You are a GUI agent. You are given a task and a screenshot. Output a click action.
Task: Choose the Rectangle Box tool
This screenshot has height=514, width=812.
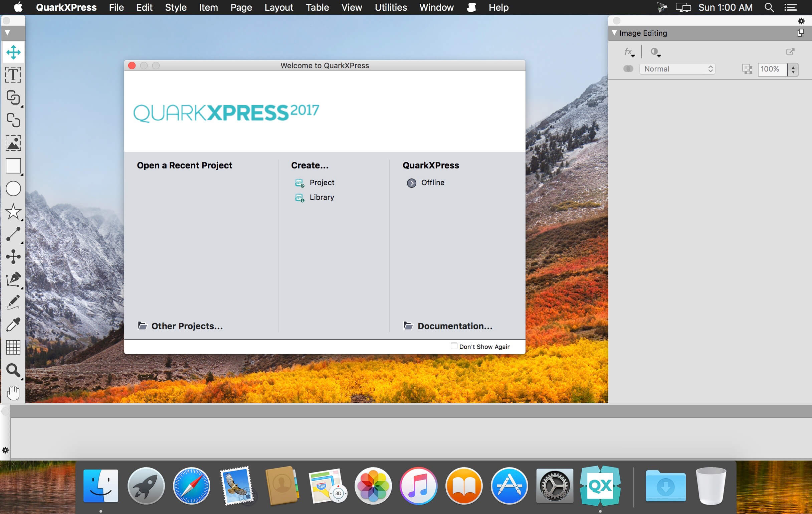pos(13,166)
